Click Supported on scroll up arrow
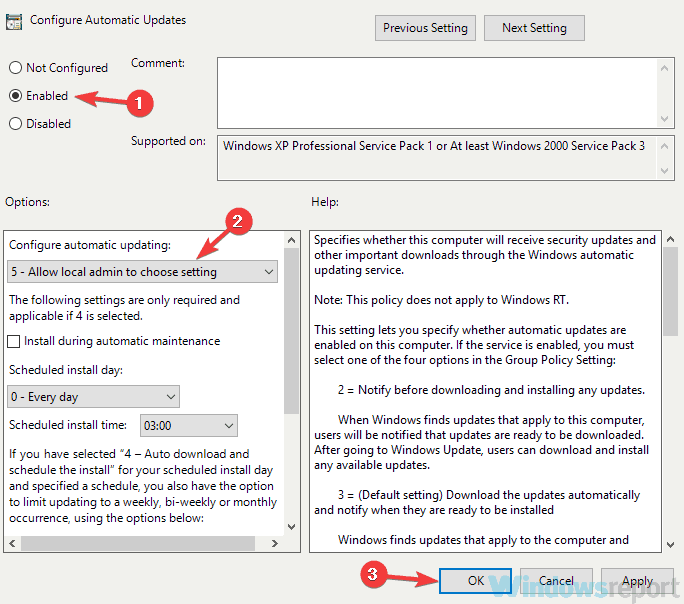The width and height of the screenshot is (684, 604). (x=664, y=146)
